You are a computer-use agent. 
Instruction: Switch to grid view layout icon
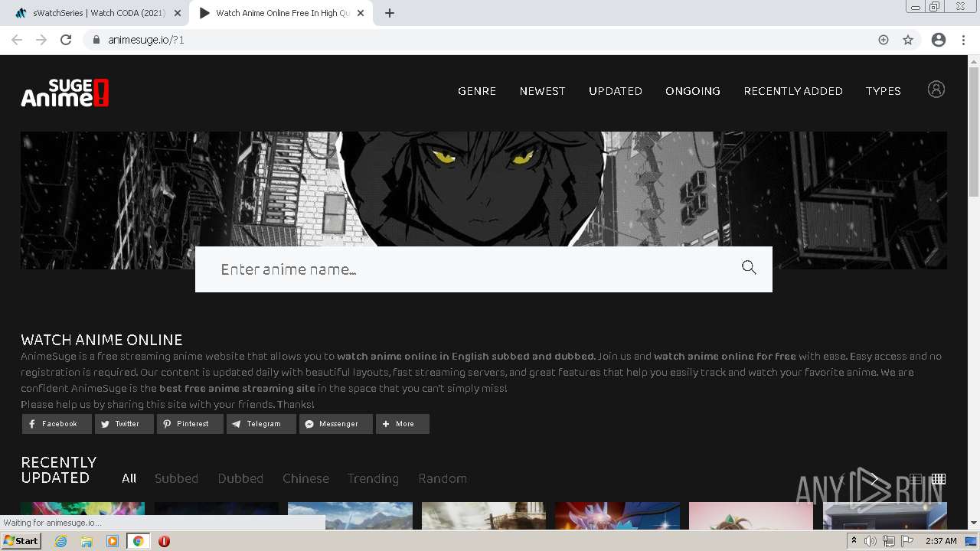coord(939,479)
